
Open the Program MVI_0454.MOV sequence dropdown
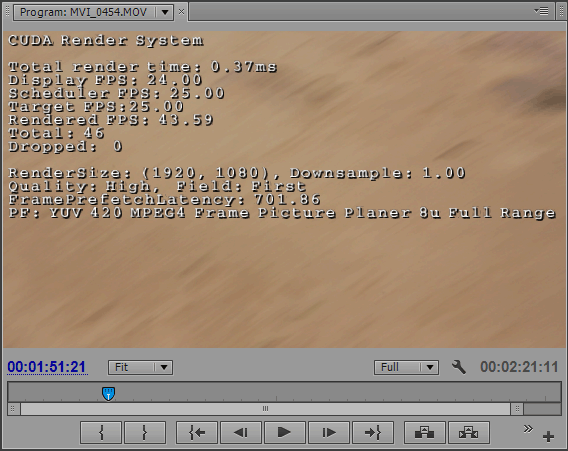click(x=165, y=12)
